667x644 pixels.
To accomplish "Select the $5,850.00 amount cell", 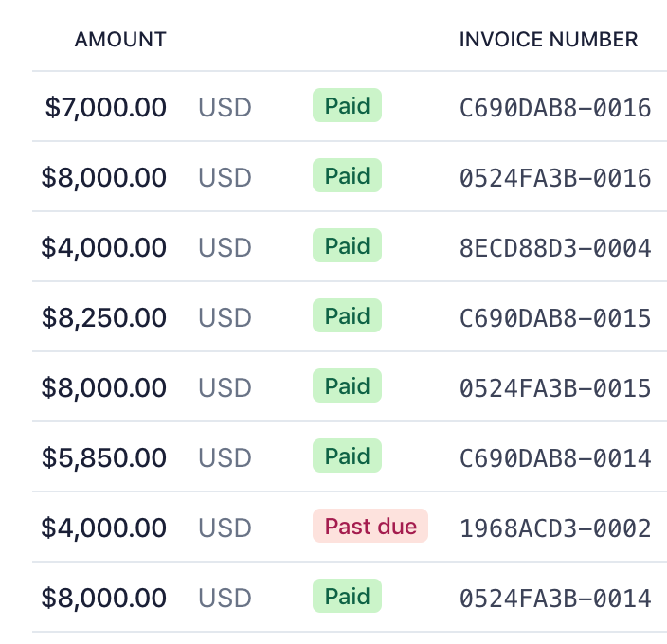I will (x=104, y=458).
